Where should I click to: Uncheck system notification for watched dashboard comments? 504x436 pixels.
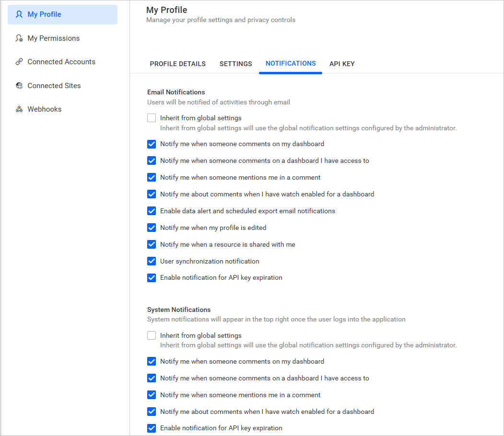coord(152,412)
